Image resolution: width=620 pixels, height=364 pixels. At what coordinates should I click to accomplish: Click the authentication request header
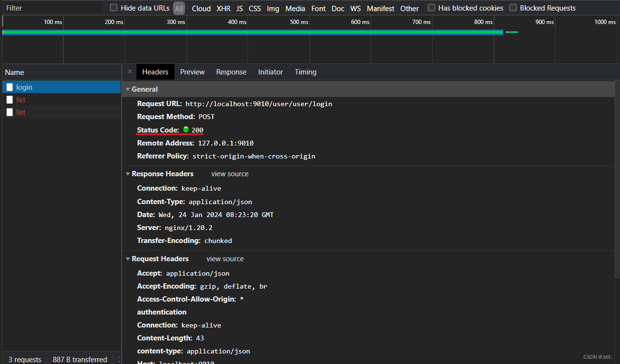pyautogui.click(x=162, y=312)
